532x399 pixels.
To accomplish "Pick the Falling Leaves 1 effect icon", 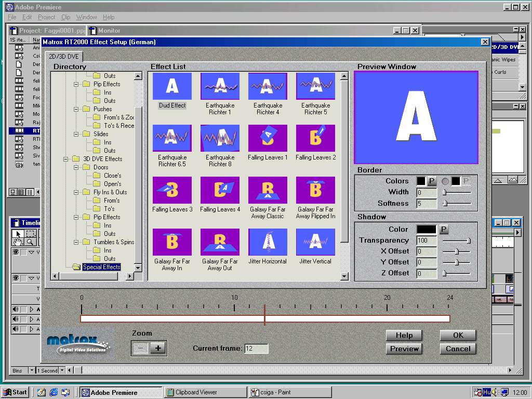I will point(268,138).
